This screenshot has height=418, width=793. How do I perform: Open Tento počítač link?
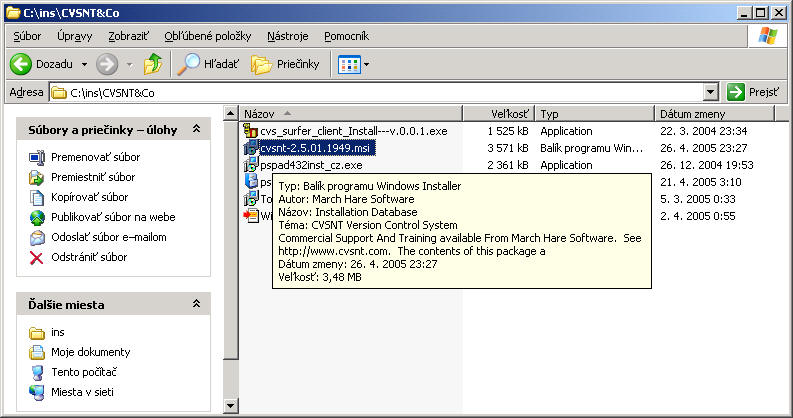click(x=84, y=372)
